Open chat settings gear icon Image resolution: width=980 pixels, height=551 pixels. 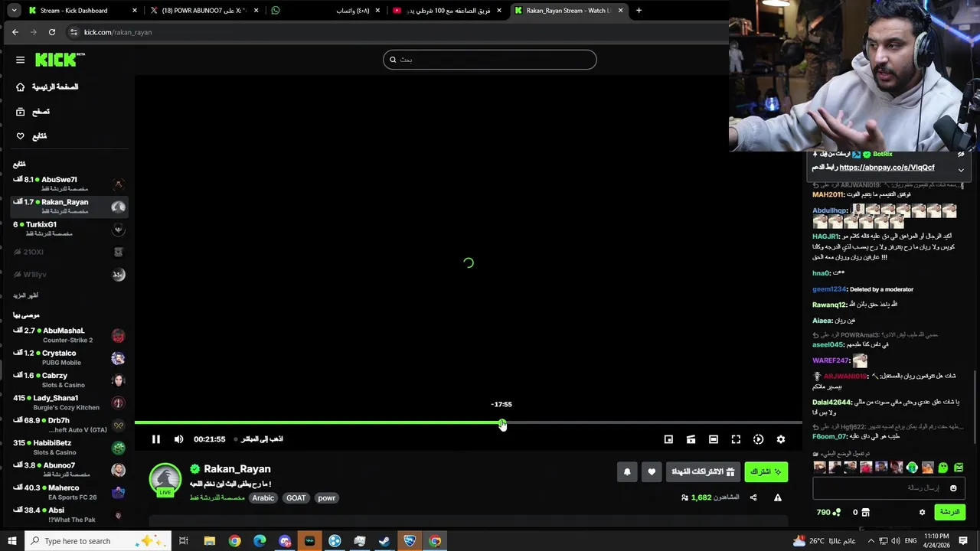click(923, 513)
